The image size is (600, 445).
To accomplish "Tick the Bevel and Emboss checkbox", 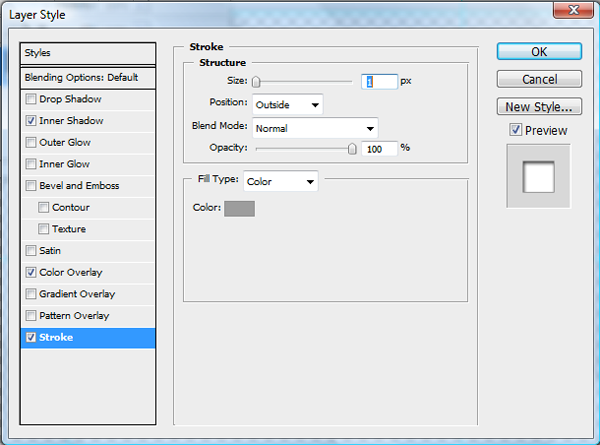I will 31,186.
